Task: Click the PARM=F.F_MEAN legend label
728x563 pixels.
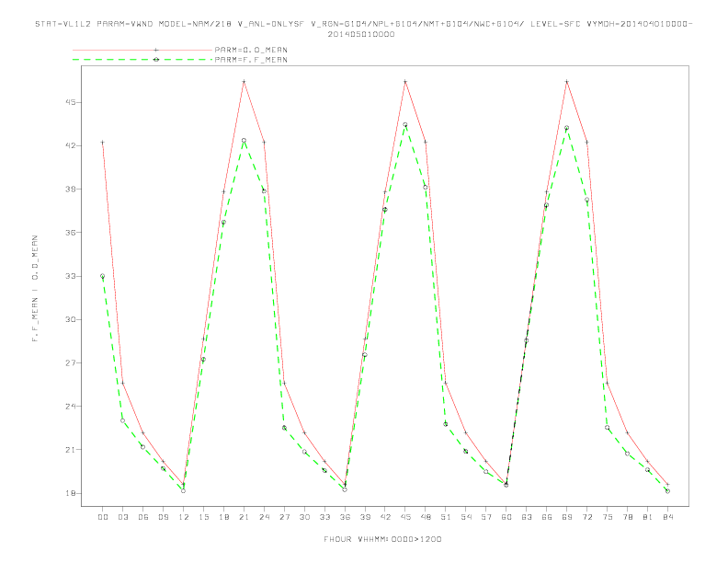Action: point(251,60)
